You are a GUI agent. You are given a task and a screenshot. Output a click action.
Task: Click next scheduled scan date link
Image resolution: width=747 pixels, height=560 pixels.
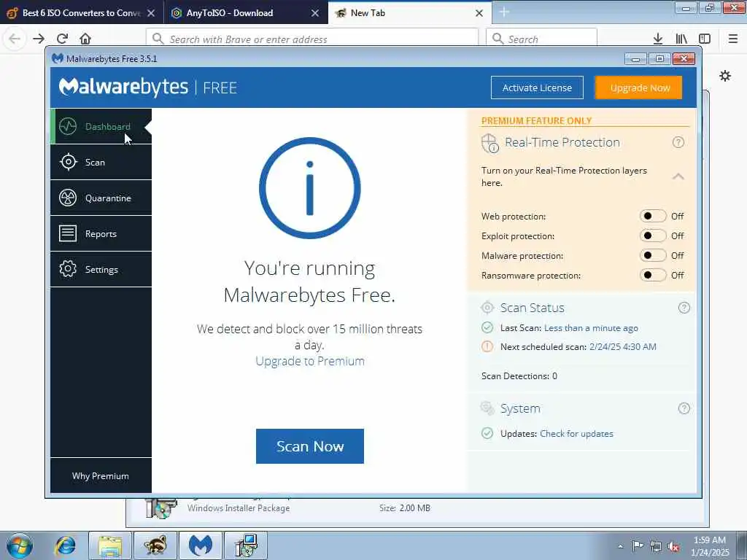[x=623, y=346]
